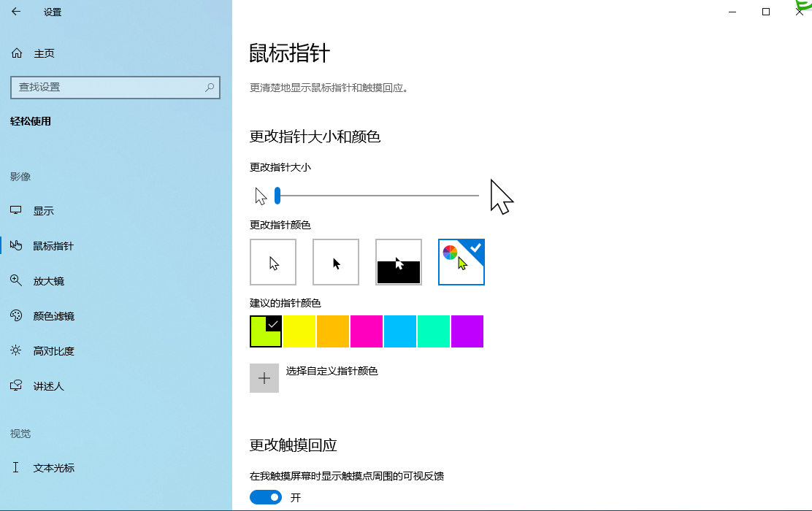The width and height of the screenshot is (812, 511).
Task: Maximize the Settings window
Action: pos(766,12)
